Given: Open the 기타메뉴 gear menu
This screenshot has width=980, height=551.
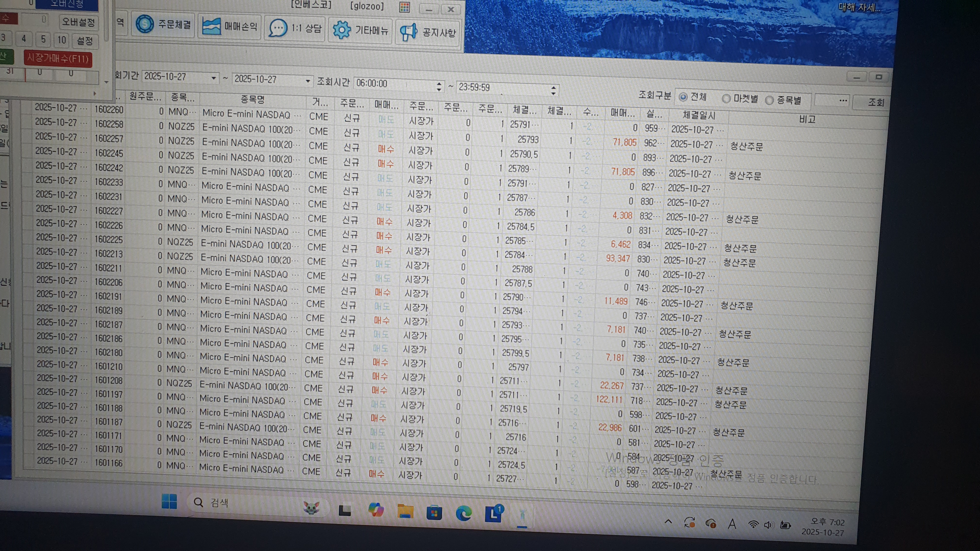Looking at the screenshot, I should click(x=360, y=30).
